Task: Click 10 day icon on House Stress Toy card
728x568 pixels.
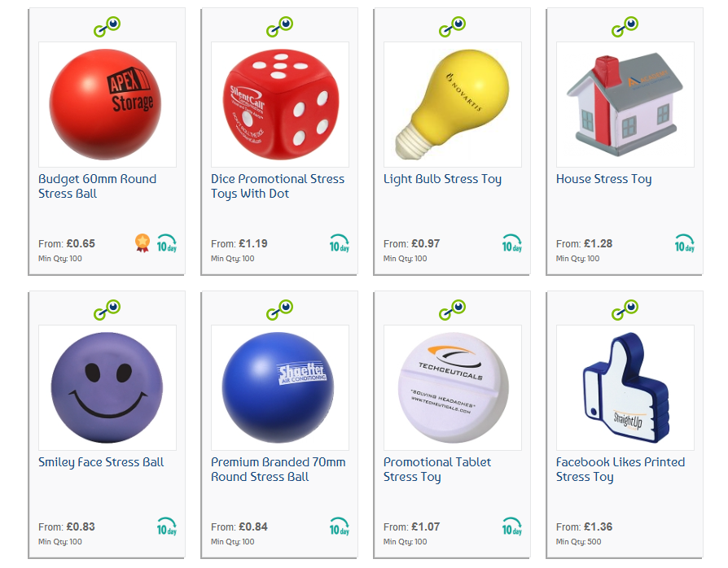Action: [685, 243]
